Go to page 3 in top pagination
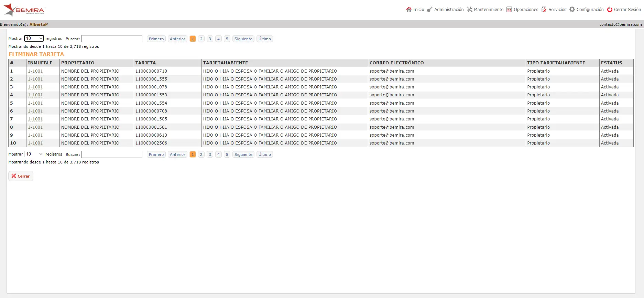This screenshot has width=644, height=298. point(210,39)
